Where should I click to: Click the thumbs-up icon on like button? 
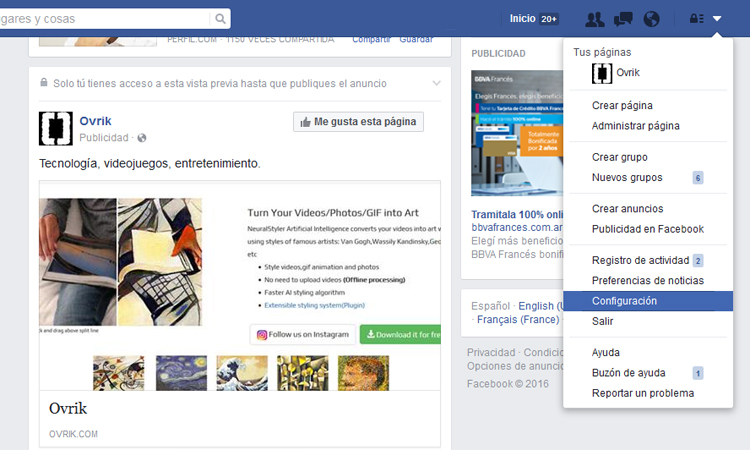(x=305, y=122)
